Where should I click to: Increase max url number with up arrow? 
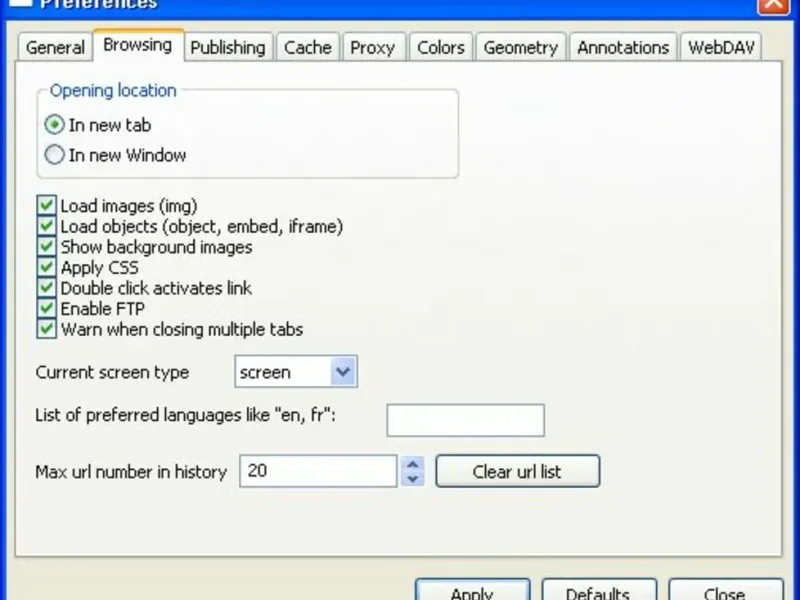[x=413, y=464]
